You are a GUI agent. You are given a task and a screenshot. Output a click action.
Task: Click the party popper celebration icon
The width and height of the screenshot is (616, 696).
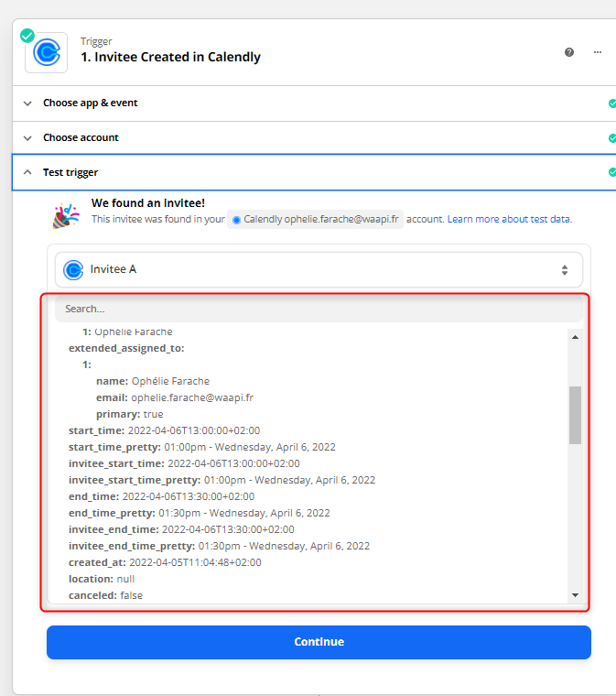click(x=66, y=216)
